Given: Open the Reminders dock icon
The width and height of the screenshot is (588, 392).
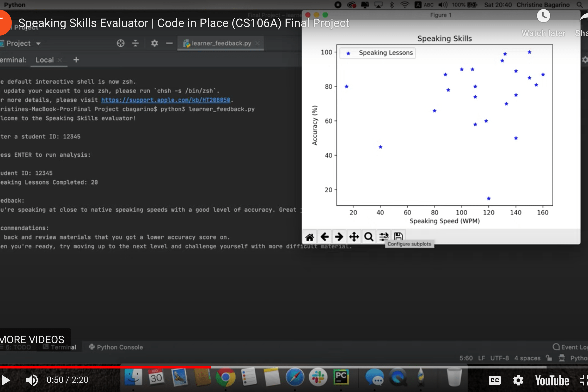Looking at the screenshot, I should point(249,377).
